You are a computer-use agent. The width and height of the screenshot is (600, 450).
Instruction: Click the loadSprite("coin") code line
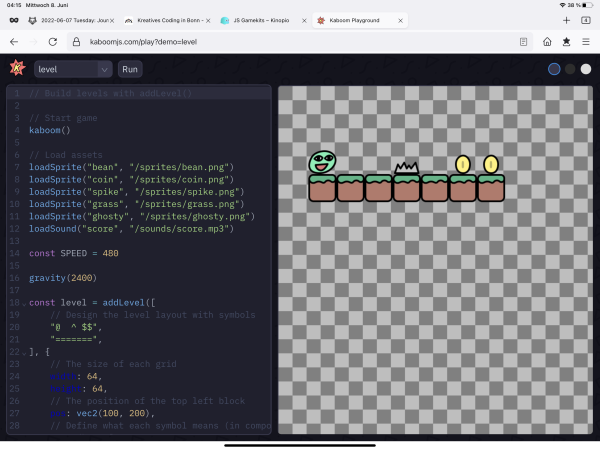[x=131, y=179]
